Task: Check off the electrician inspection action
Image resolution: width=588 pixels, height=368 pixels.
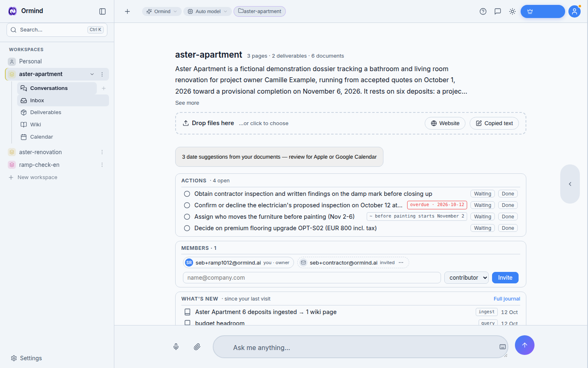Action: coord(187,205)
